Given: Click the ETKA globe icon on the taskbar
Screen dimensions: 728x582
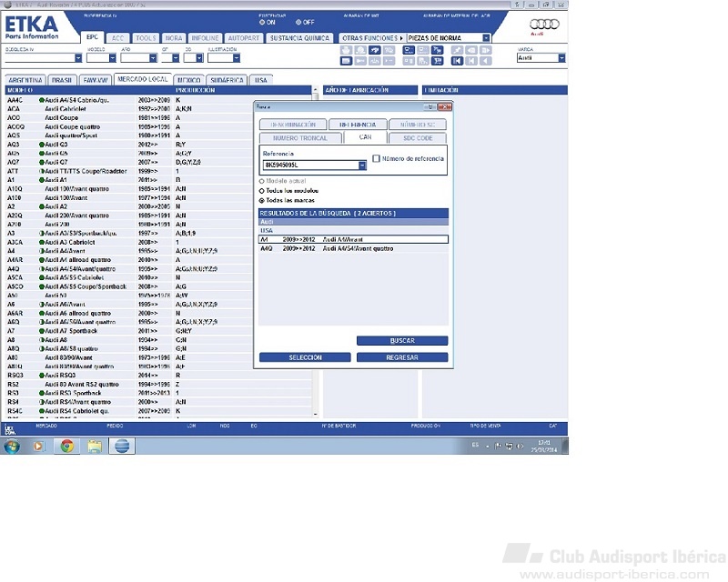Looking at the screenshot, I should (122, 446).
